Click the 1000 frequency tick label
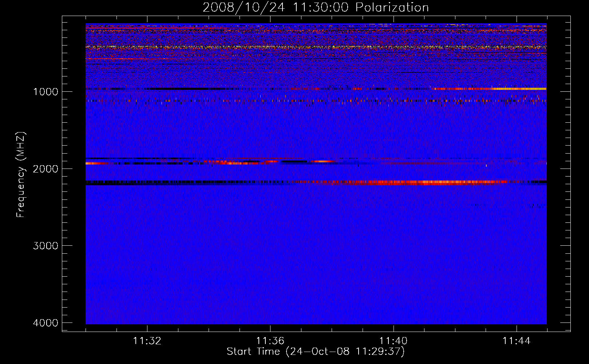Viewport: 589px width, 364px height. click(46, 92)
